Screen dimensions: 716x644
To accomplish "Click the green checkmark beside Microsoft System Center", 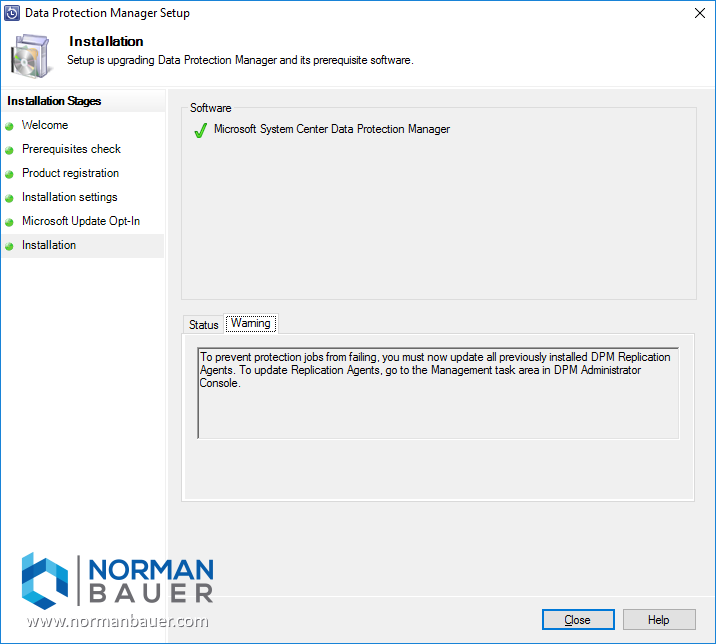I will [x=200, y=131].
